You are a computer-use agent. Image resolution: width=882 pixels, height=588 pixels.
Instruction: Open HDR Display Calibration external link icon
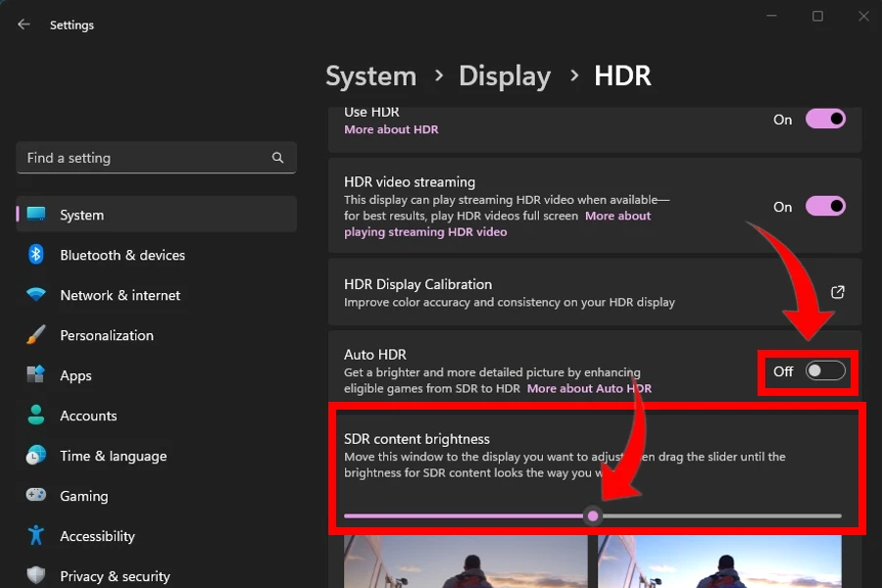pos(838,292)
